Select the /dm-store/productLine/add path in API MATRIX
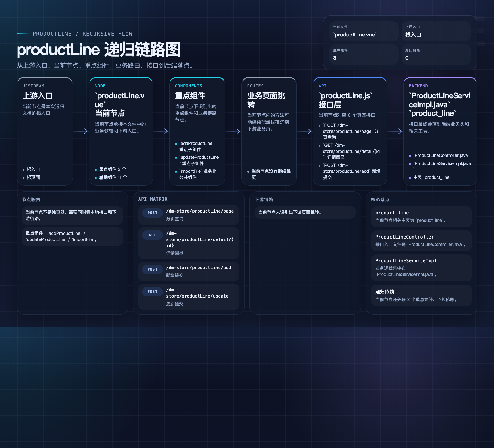Screen dimensions: 494x448 coord(199,268)
